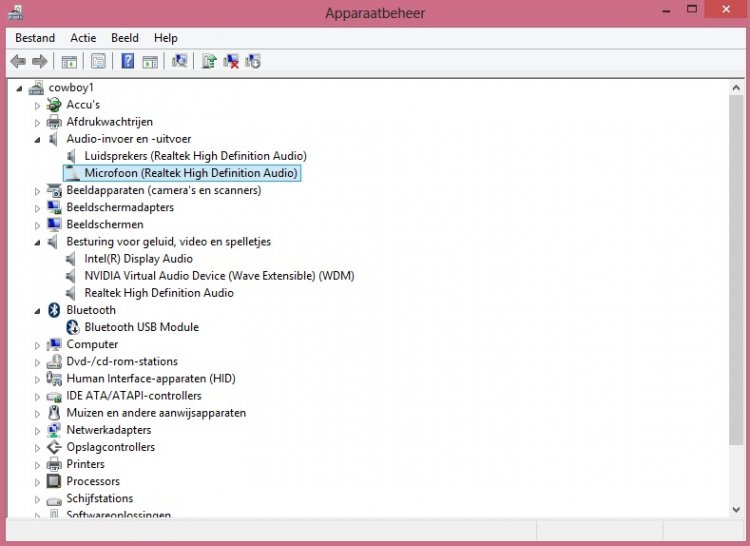This screenshot has height=546, width=750.
Task: Click the Muizen mouse icon
Action: (x=54, y=413)
